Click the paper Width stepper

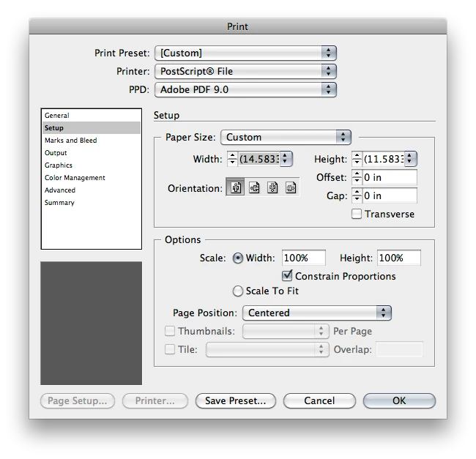click(232, 159)
